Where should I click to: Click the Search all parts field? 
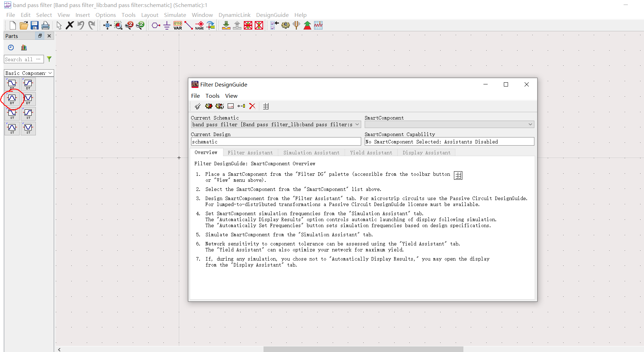point(24,59)
